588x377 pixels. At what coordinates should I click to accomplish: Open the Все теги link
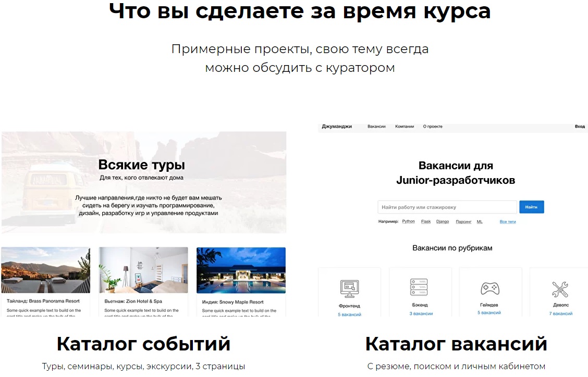pyautogui.click(x=507, y=221)
